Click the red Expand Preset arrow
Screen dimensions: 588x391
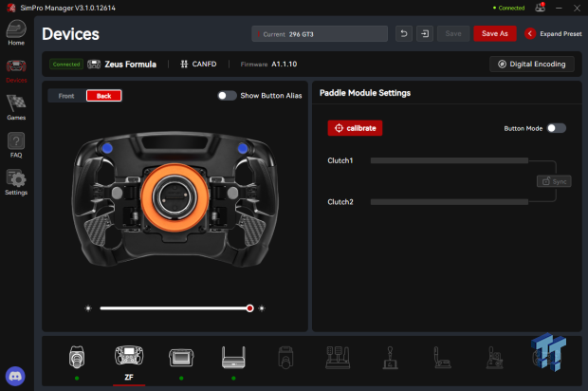530,34
